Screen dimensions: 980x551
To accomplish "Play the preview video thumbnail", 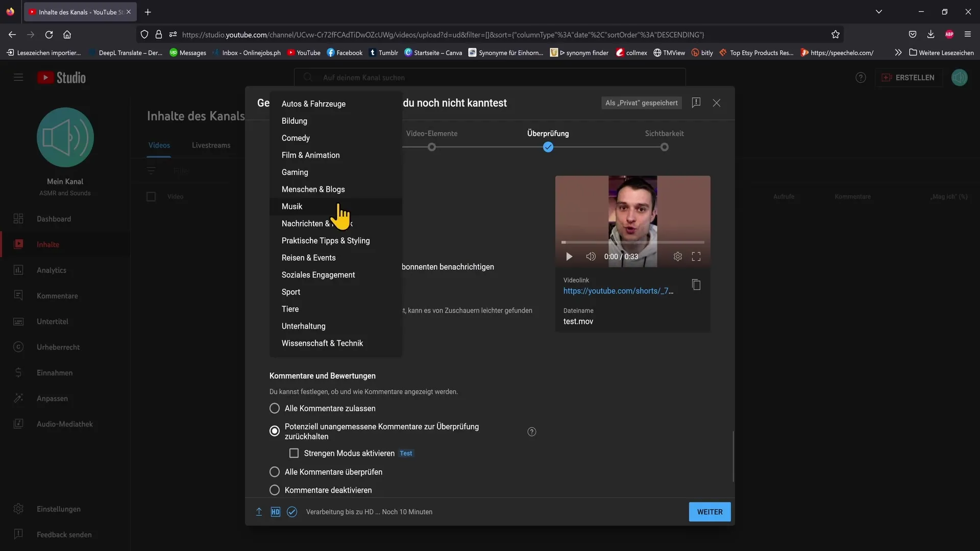I will point(570,256).
